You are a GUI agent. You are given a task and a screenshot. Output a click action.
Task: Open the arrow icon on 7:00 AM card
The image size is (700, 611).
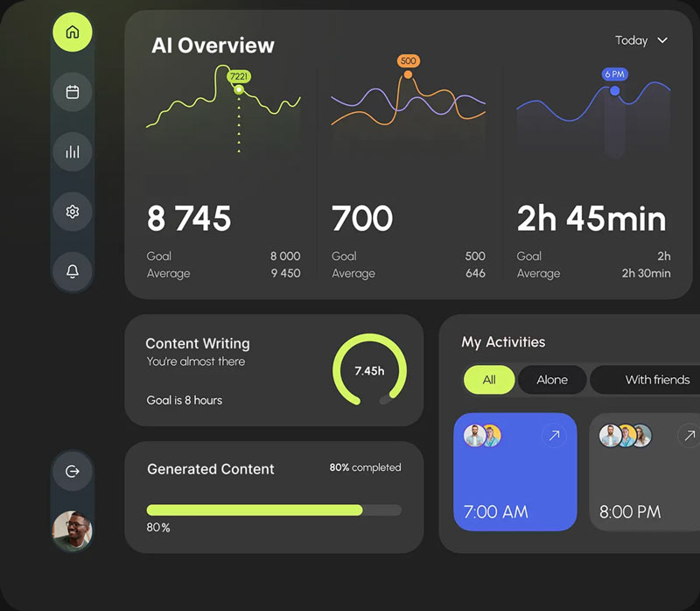click(553, 436)
